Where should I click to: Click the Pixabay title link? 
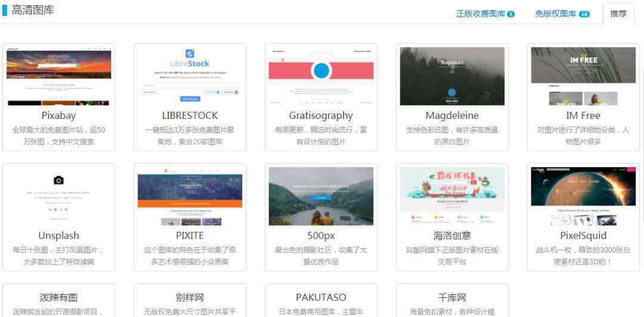point(58,116)
